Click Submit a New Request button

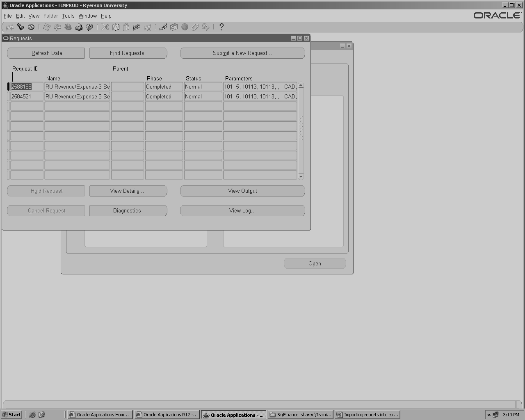point(242,53)
